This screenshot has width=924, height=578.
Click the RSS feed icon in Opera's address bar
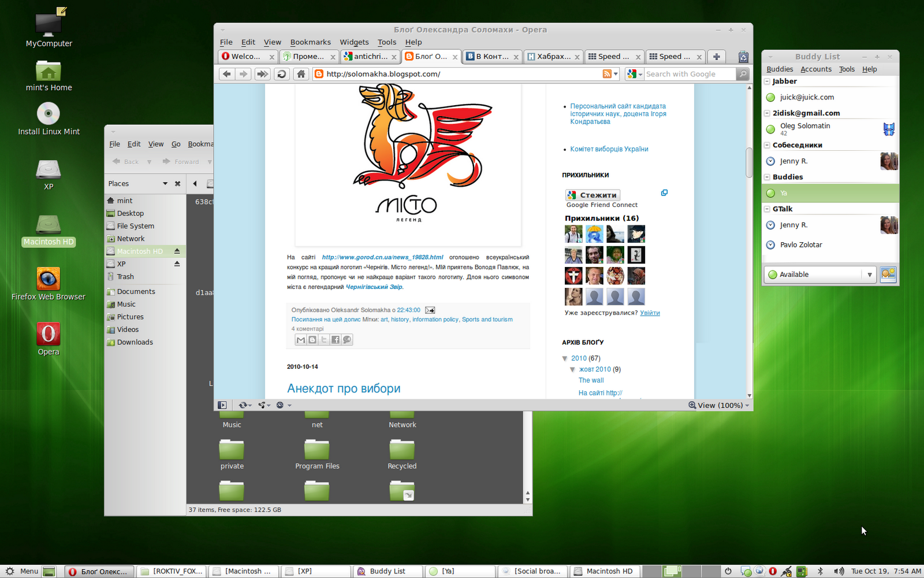pos(608,74)
